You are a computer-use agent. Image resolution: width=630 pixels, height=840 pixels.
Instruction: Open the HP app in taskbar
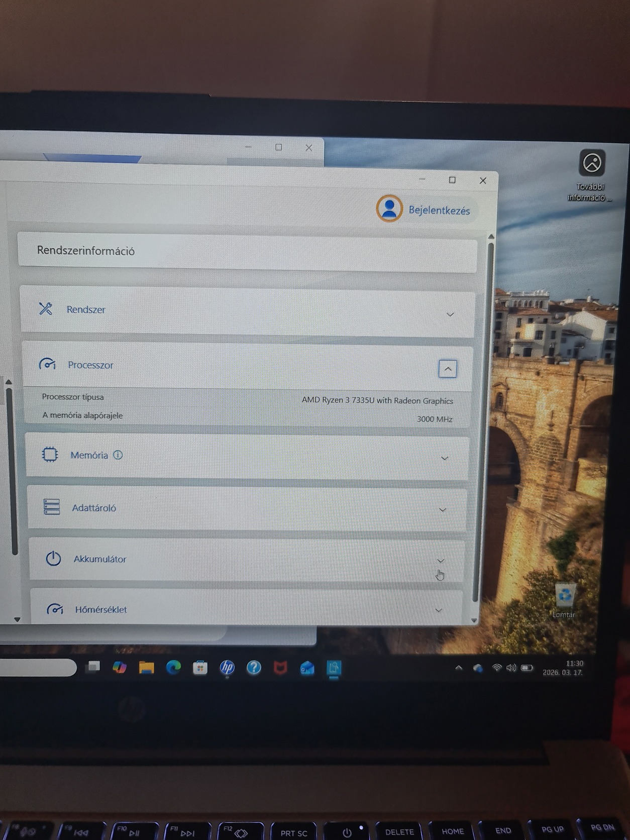227,667
